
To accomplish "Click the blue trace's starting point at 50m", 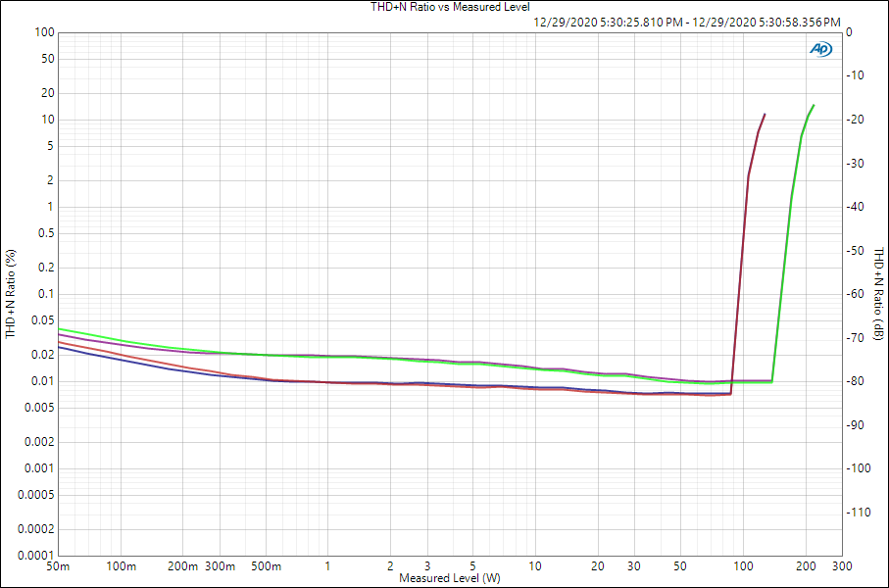I will [x=60, y=347].
